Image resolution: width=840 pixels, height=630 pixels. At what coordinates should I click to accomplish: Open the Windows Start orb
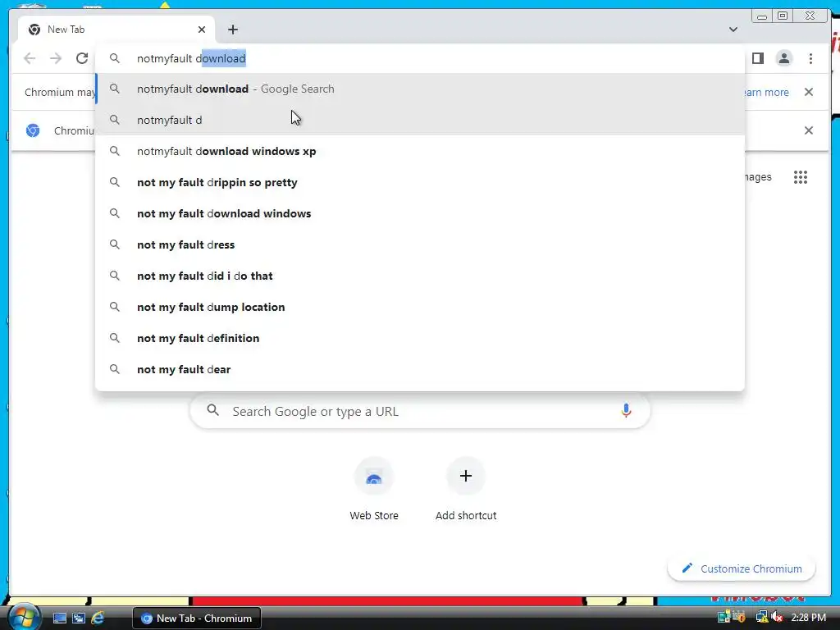[24, 617]
